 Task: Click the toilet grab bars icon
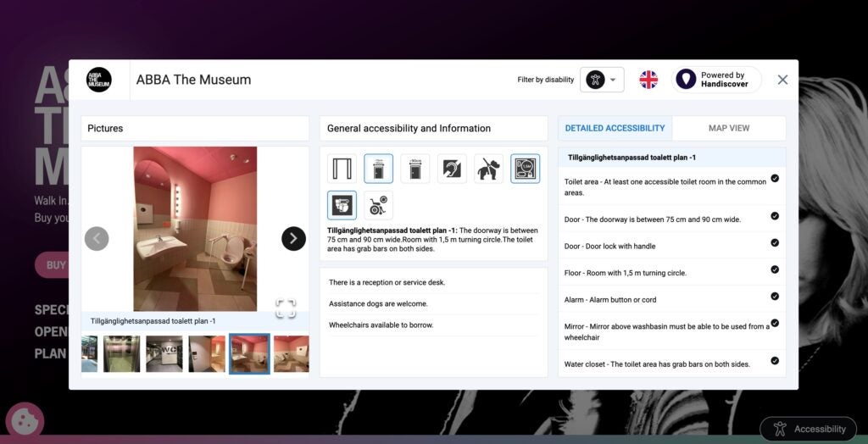point(342,205)
